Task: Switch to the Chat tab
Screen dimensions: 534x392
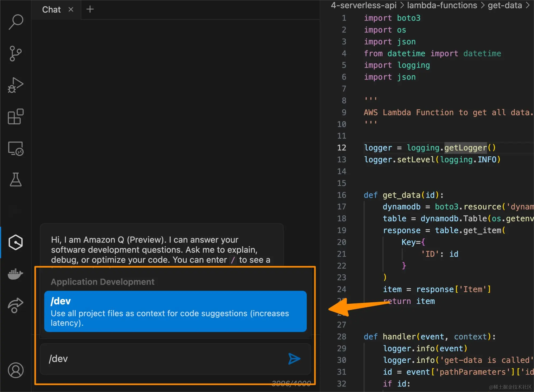Action: coord(51,10)
